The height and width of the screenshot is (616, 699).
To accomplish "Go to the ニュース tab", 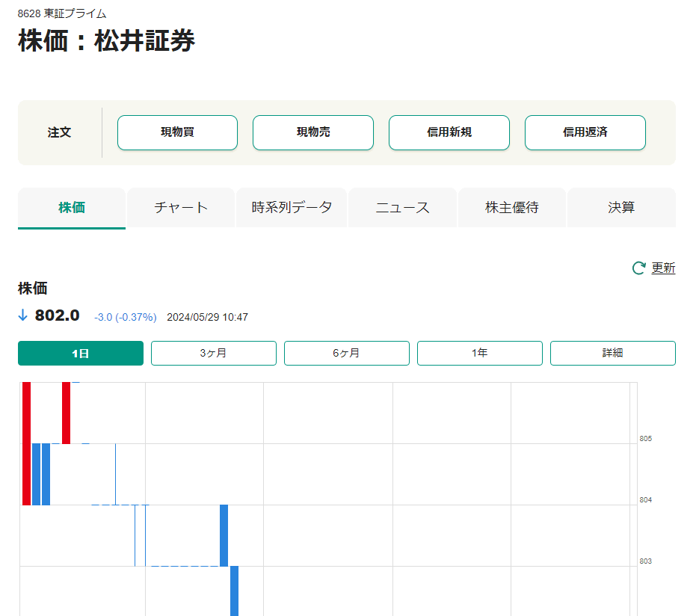I will click(402, 208).
